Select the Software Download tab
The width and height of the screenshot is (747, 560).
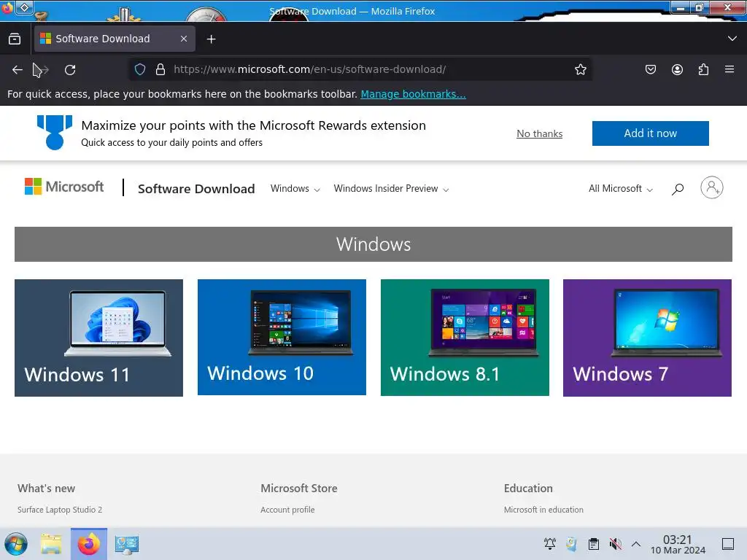point(115,39)
